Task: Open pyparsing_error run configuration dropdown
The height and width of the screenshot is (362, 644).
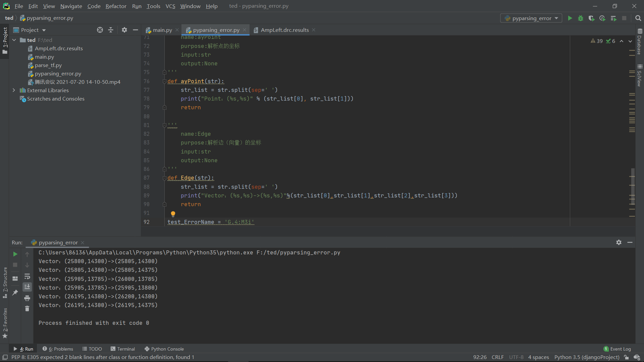Action: 531,18
